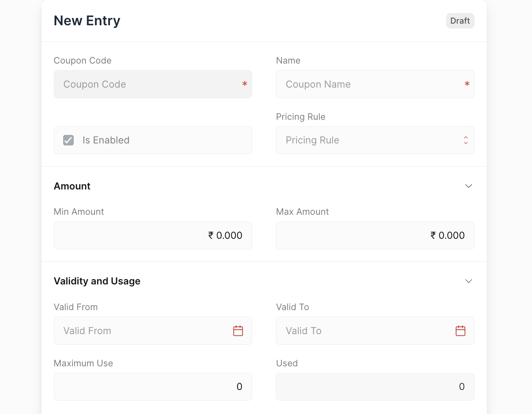The width and height of the screenshot is (532, 414).
Task: Collapse the Validity and Usage chevron
Action: tap(469, 281)
